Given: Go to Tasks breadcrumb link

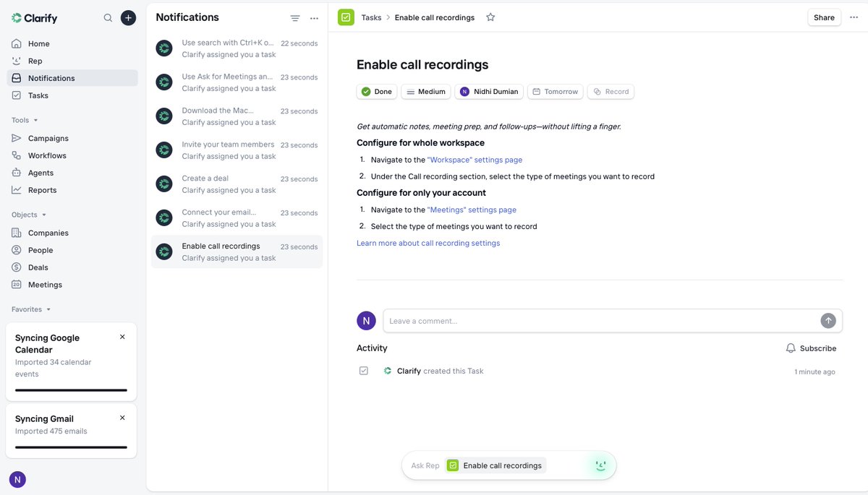Looking at the screenshot, I should pos(371,17).
